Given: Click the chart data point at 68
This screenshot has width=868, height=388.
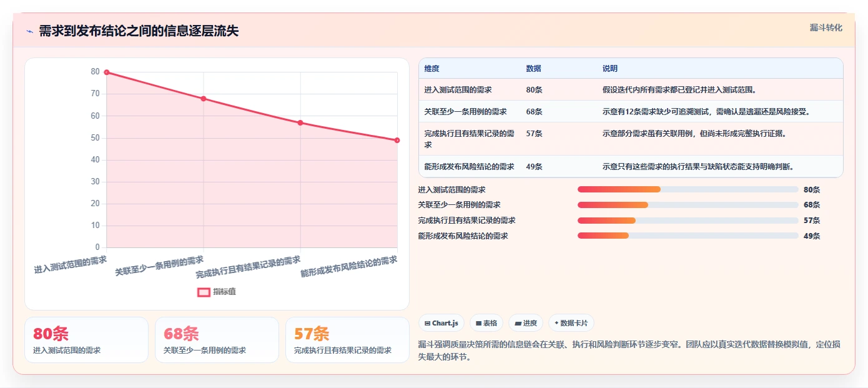Looking at the screenshot, I should coord(204,99).
